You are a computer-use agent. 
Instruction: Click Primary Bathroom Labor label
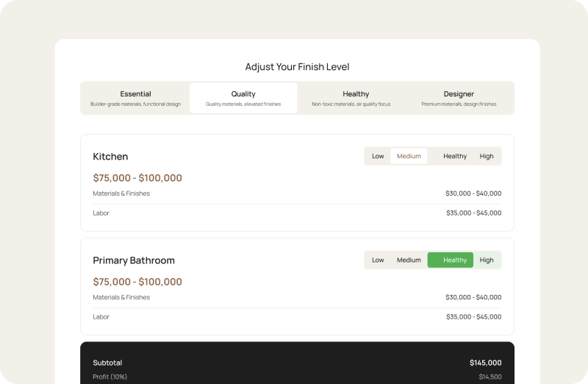click(101, 317)
